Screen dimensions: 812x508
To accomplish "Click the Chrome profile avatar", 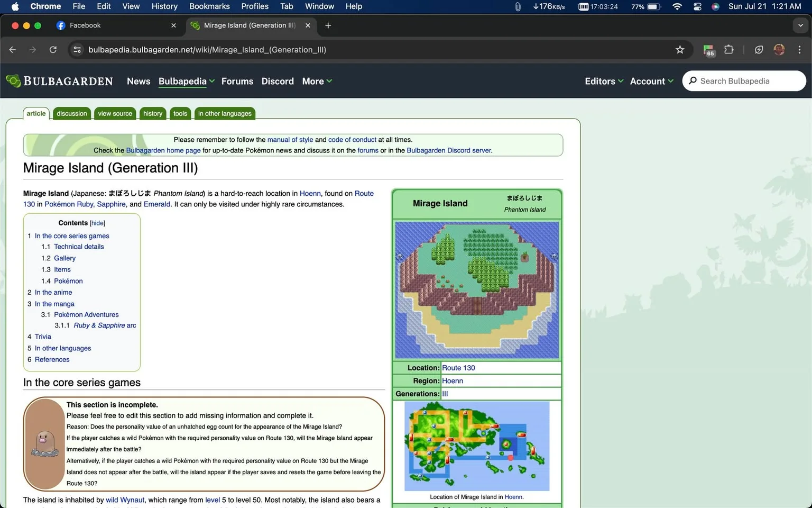I will pos(779,50).
